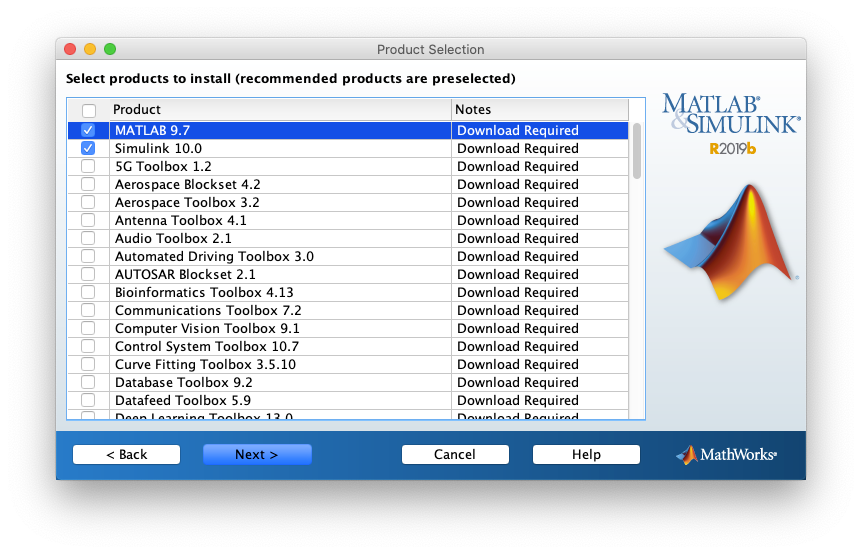Screen dimensions: 862x554
Task: Check the Control System Toolbox 10.7 checkbox
Action: (88, 346)
